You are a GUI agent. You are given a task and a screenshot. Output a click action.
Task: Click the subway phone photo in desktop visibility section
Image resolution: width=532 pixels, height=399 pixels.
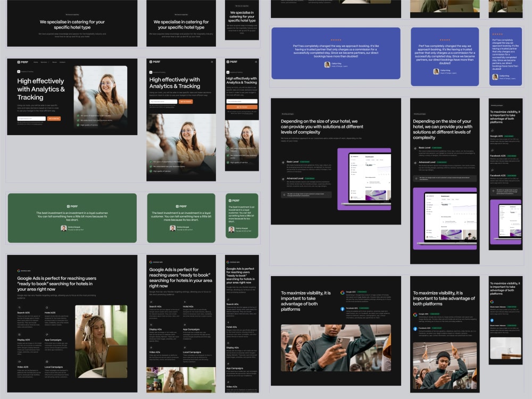click(x=336, y=348)
